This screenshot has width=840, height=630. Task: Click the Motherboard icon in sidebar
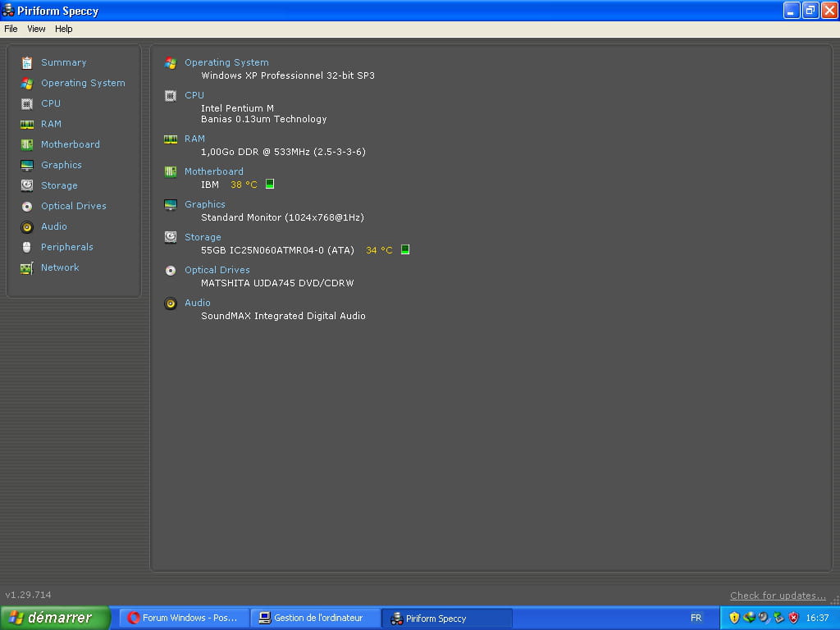[27, 144]
